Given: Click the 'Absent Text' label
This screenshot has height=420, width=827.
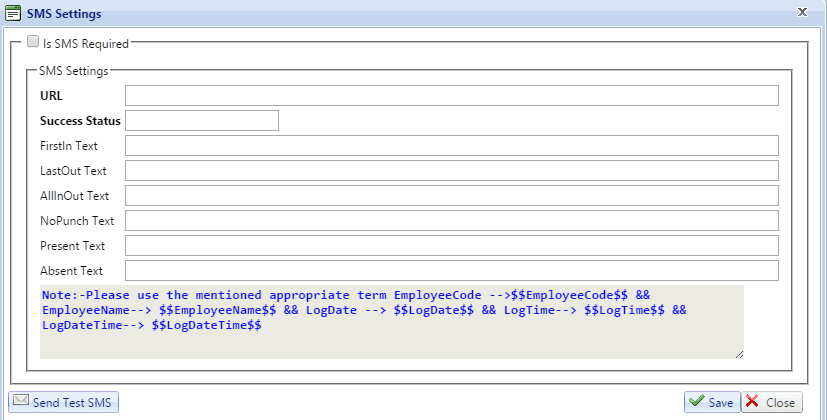Looking at the screenshot, I should (x=71, y=271).
